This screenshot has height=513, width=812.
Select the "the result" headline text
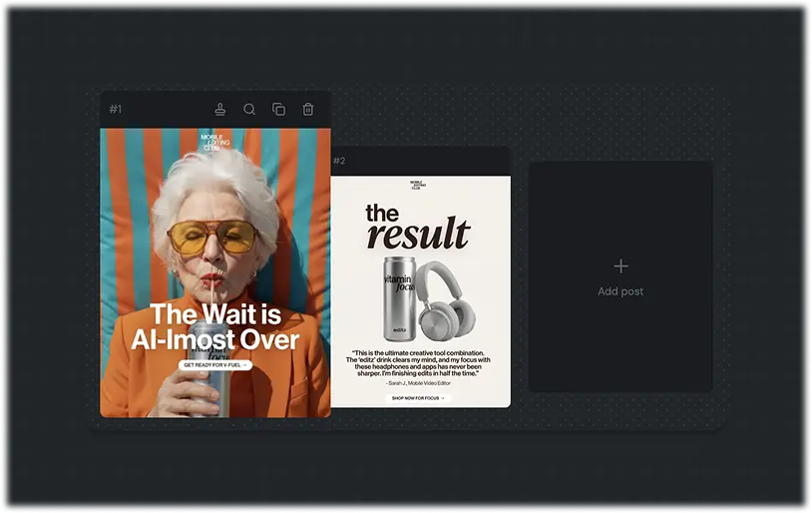(418, 227)
